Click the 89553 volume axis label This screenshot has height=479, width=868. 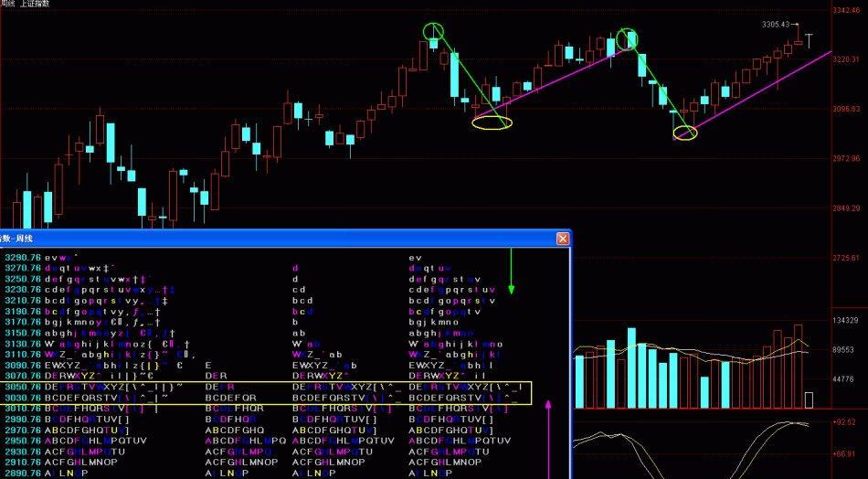[846, 350]
